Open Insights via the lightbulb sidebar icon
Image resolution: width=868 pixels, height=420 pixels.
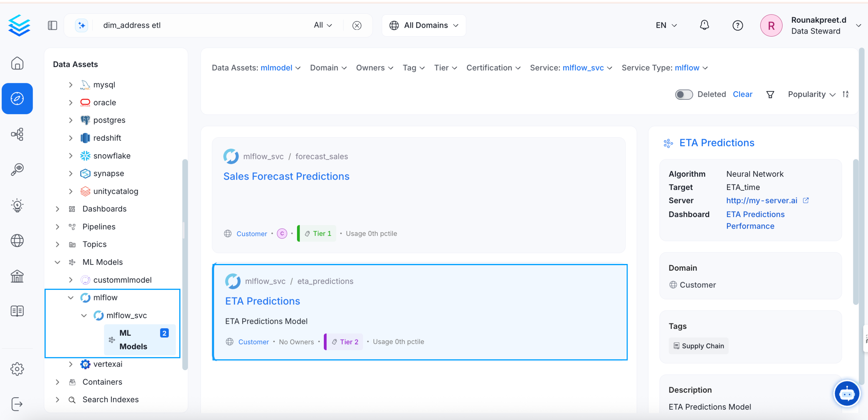[x=17, y=205]
